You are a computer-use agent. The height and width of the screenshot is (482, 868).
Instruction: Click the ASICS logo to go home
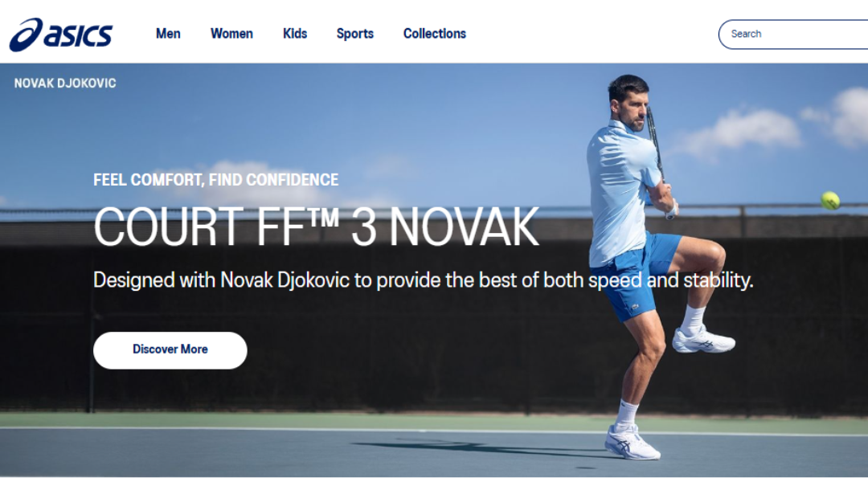(x=61, y=35)
